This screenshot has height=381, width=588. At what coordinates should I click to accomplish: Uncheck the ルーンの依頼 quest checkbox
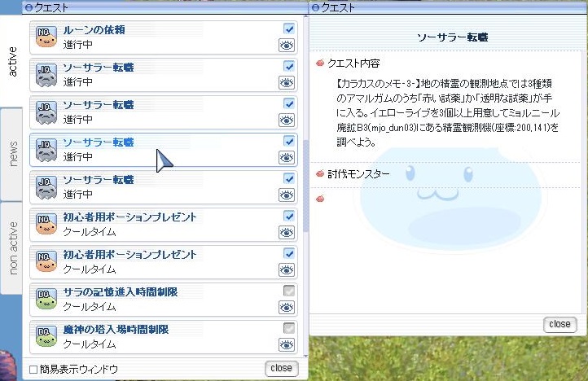coord(289,29)
